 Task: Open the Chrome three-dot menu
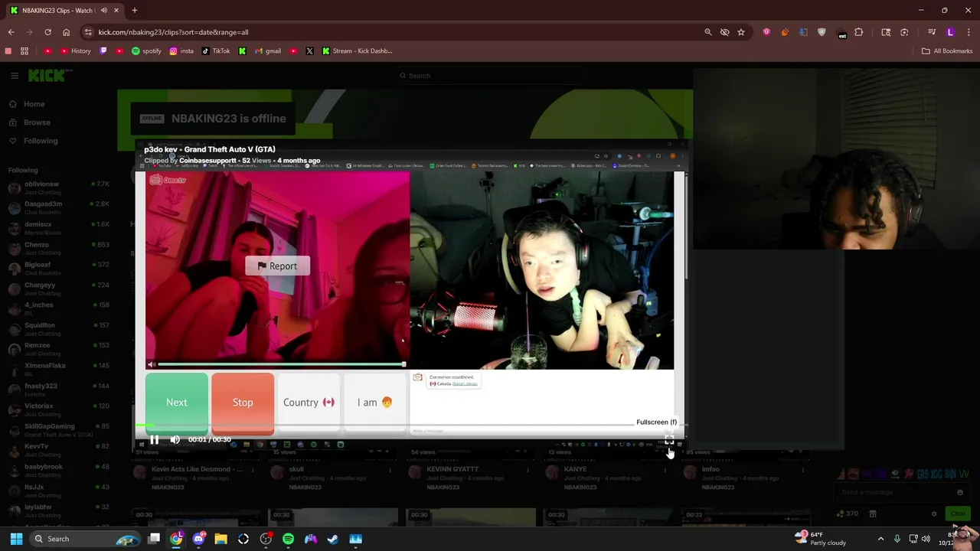[969, 32]
